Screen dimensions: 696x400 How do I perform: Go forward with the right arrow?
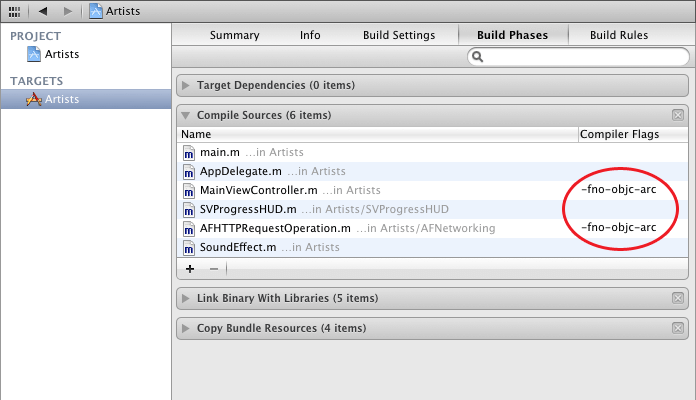tap(67, 11)
